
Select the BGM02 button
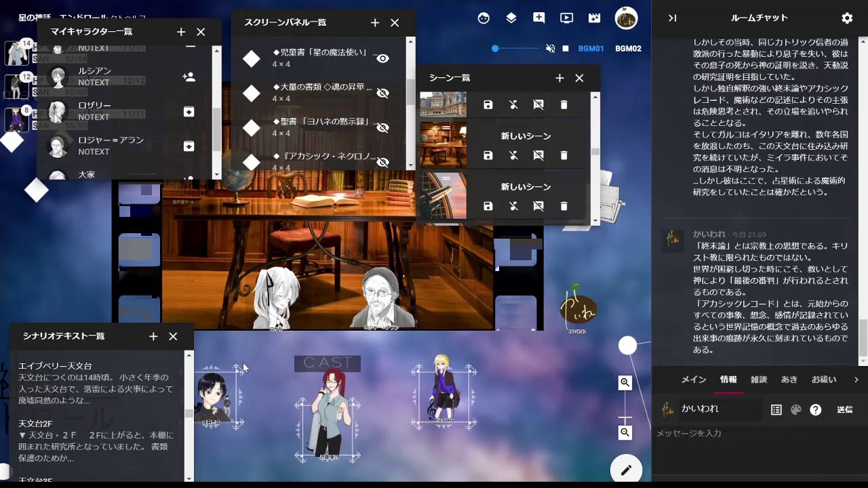pyautogui.click(x=628, y=49)
